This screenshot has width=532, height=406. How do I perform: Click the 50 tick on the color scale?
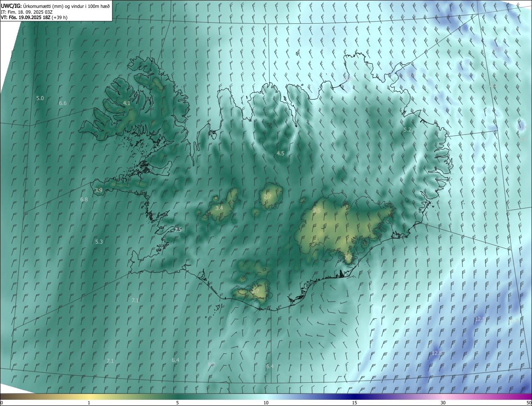pyautogui.click(x=529, y=403)
